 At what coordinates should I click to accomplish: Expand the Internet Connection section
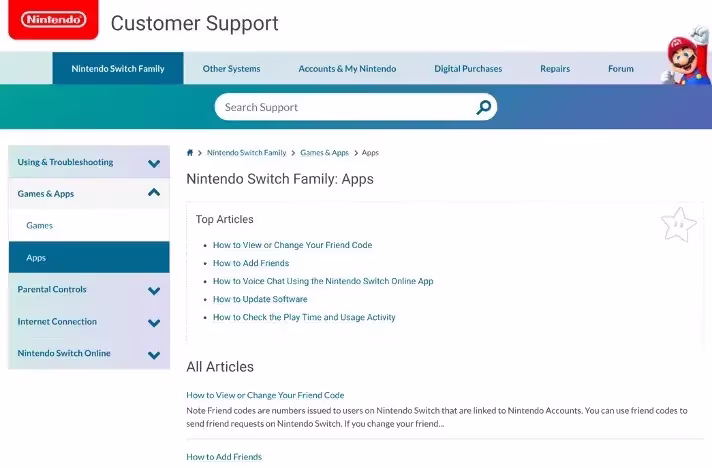(x=154, y=322)
